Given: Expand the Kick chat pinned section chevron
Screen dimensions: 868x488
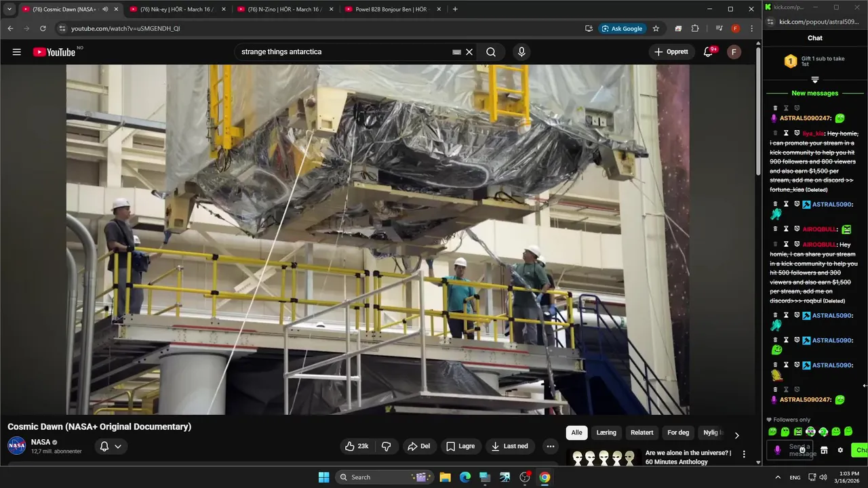Looking at the screenshot, I should coord(815,80).
